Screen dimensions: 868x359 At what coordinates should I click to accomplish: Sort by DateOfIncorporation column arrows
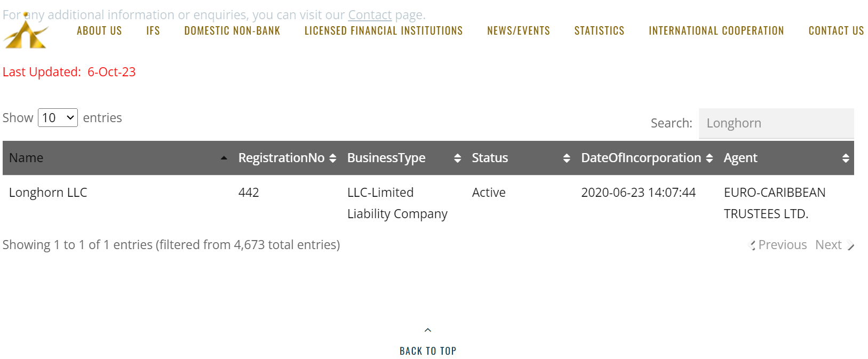click(709, 158)
